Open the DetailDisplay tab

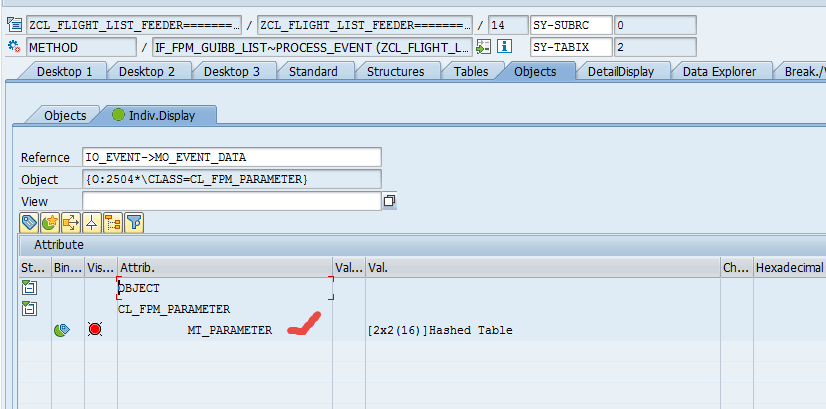click(621, 71)
